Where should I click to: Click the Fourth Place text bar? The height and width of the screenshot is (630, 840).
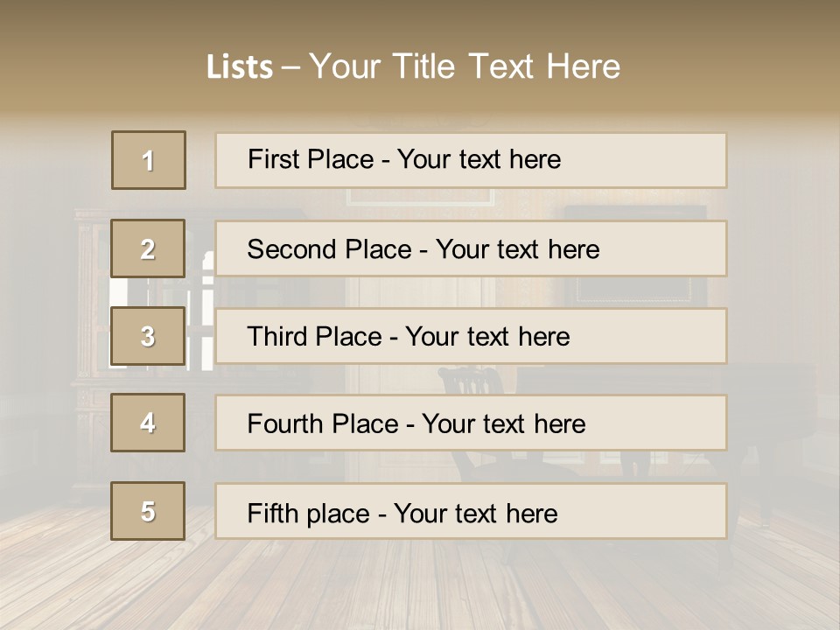click(471, 423)
